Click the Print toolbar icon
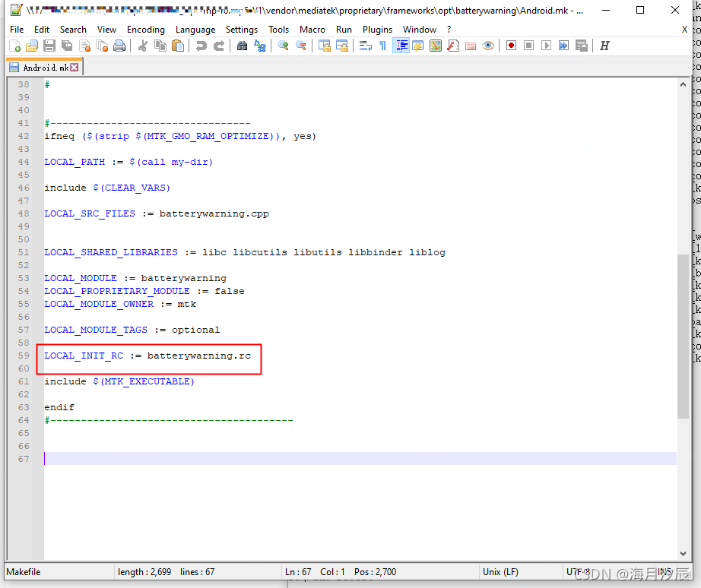Viewport: 701px width, 588px height. [x=119, y=46]
